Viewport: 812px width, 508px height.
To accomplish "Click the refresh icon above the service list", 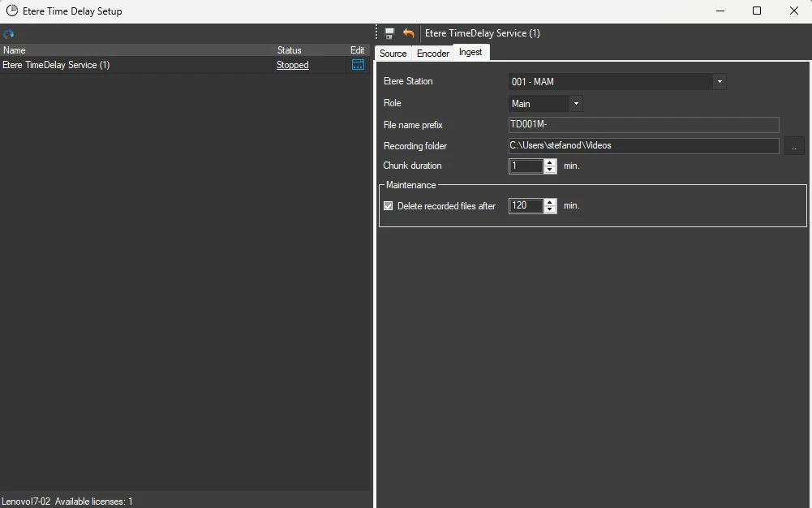I will point(8,34).
